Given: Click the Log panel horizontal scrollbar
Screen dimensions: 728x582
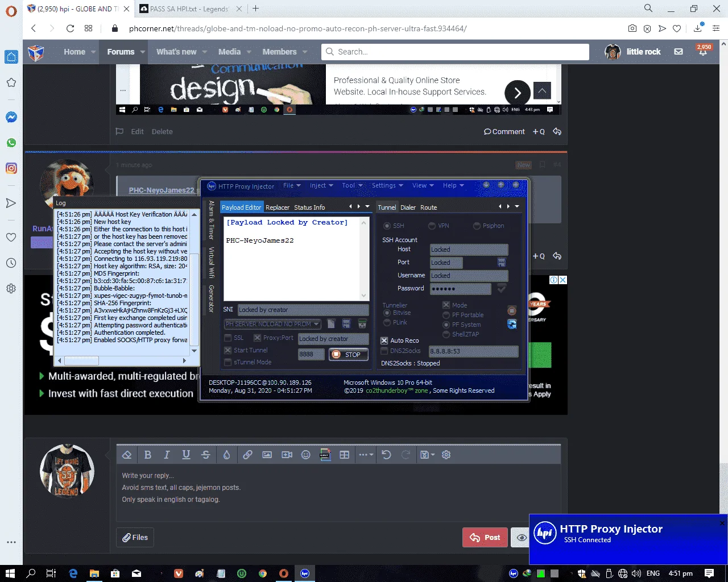Looking at the screenshot, I should [123, 360].
